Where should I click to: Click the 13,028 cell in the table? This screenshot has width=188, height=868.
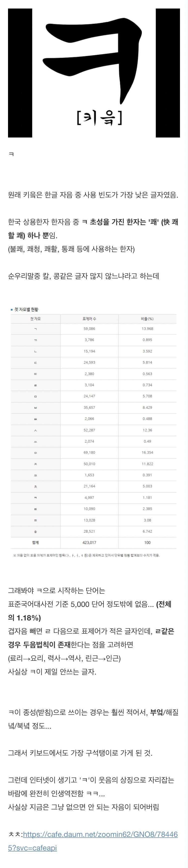point(89,520)
